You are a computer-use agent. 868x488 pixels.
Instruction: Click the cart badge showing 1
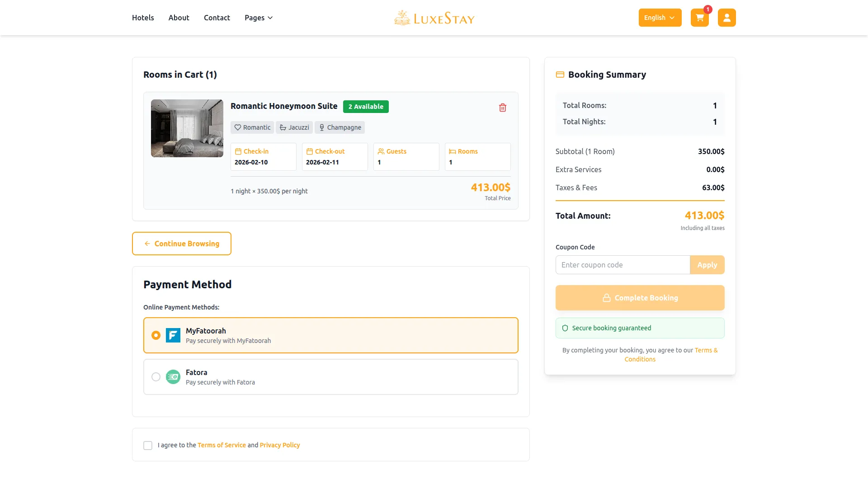click(708, 9)
